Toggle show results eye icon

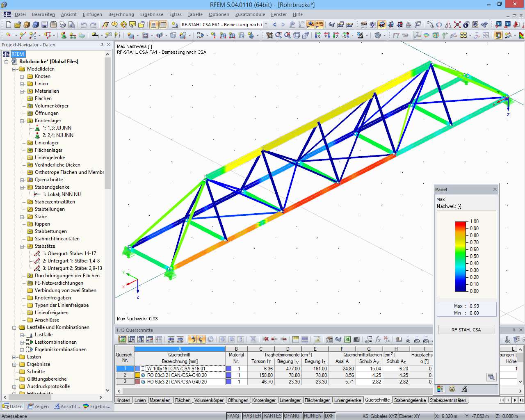[x=310, y=25]
